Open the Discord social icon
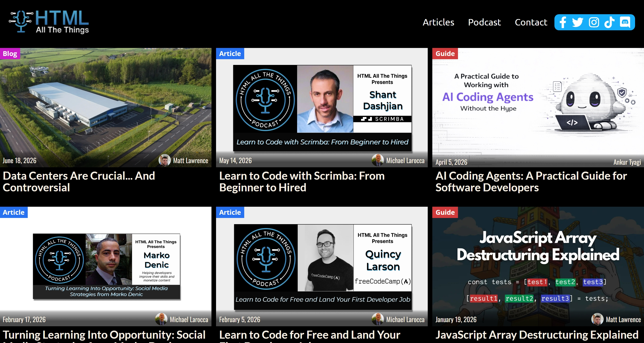Image resolution: width=644 pixels, height=343 pixels. (625, 22)
